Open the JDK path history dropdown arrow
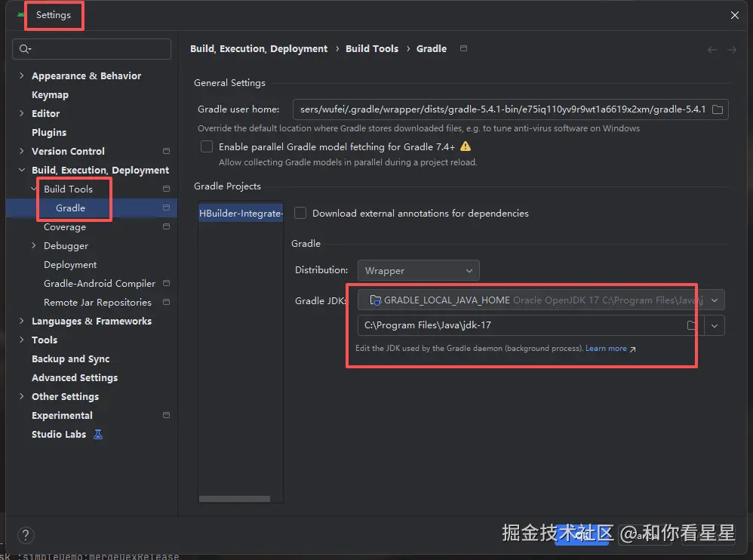Screen dimensions: 753x560 pos(715,325)
